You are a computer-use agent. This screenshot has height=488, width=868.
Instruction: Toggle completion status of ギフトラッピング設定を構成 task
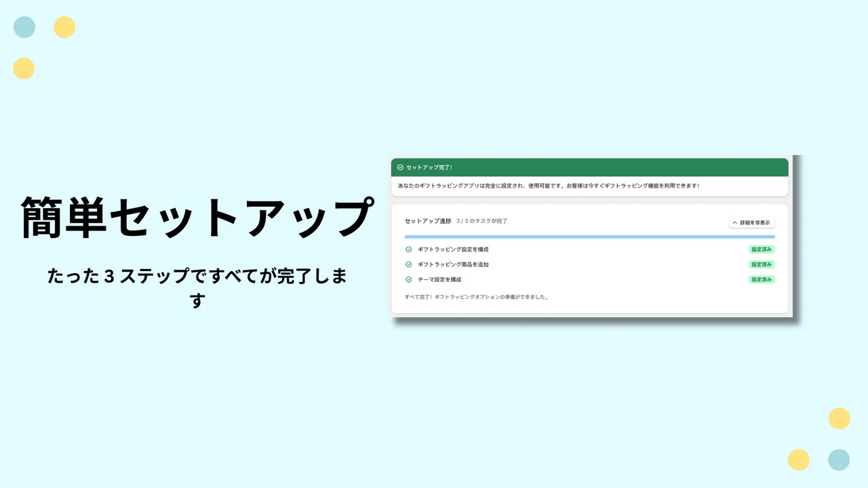pos(408,249)
